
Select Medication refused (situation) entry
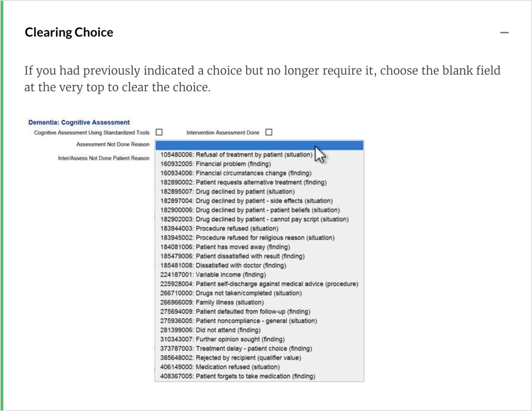219,367
